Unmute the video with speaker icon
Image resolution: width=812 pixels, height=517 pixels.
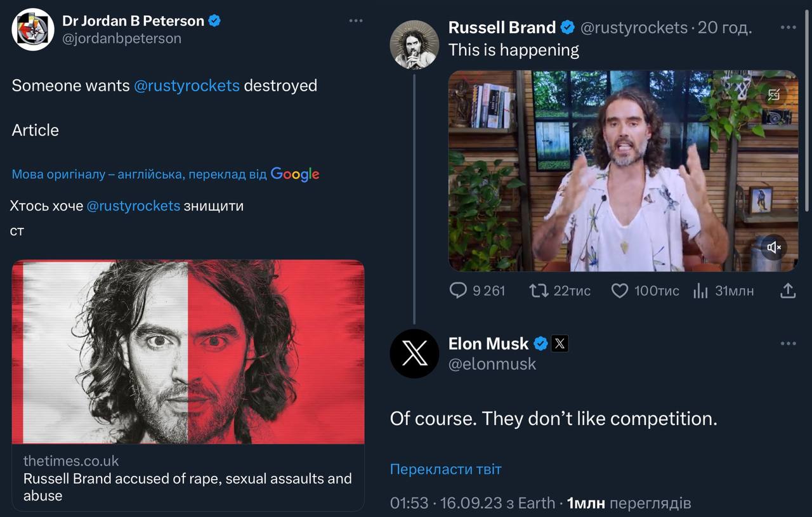(774, 247)
